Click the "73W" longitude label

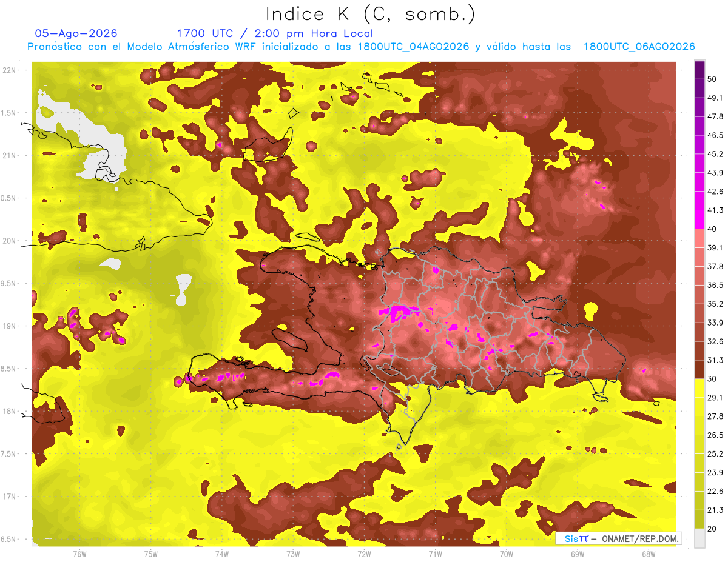tap(293, 554)
